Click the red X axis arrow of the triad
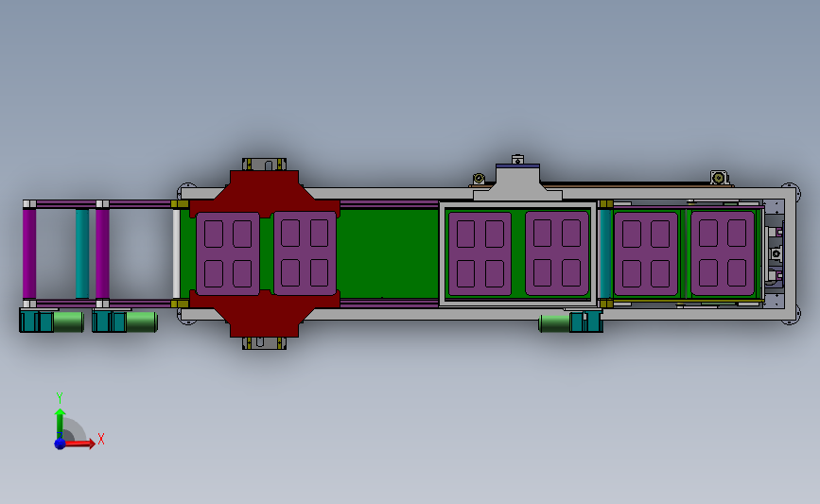The height and width of the screenshot is (504, 820). pos(79,443)
